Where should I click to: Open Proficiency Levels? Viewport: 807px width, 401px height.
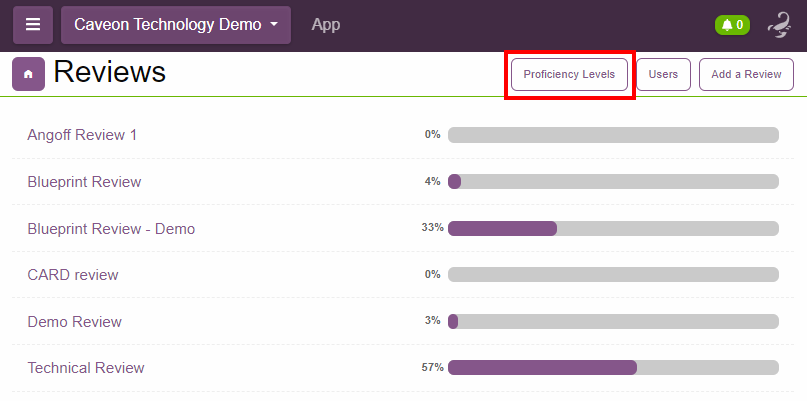point(570,75)
